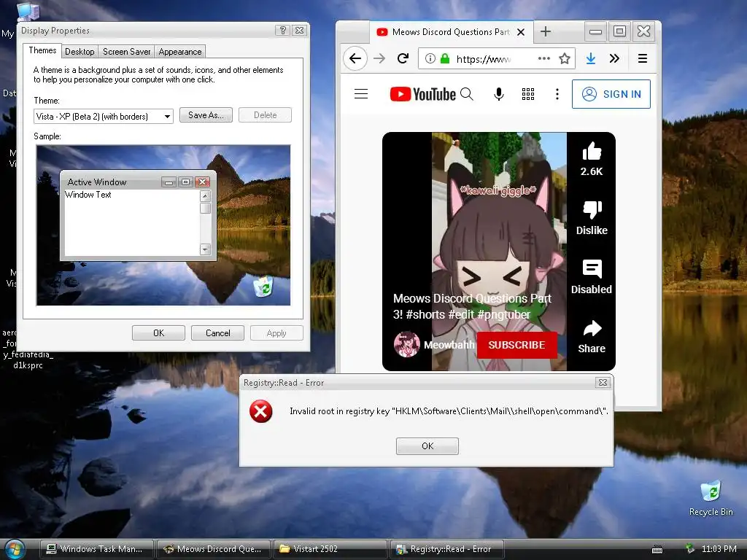Click the tray icon beside the clock
Screen dimensions: 747x560
point(689,548)
